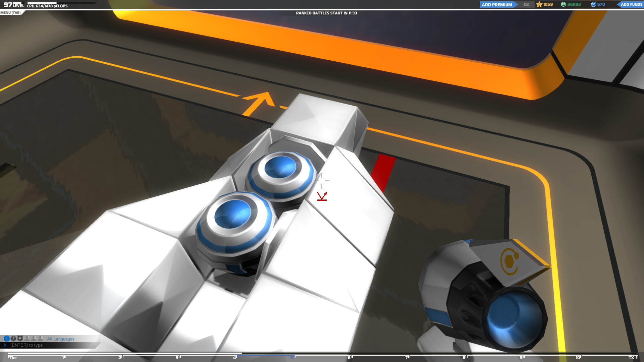
Task: Click the Tier 10 marker on tier bar
Action: 578,357
